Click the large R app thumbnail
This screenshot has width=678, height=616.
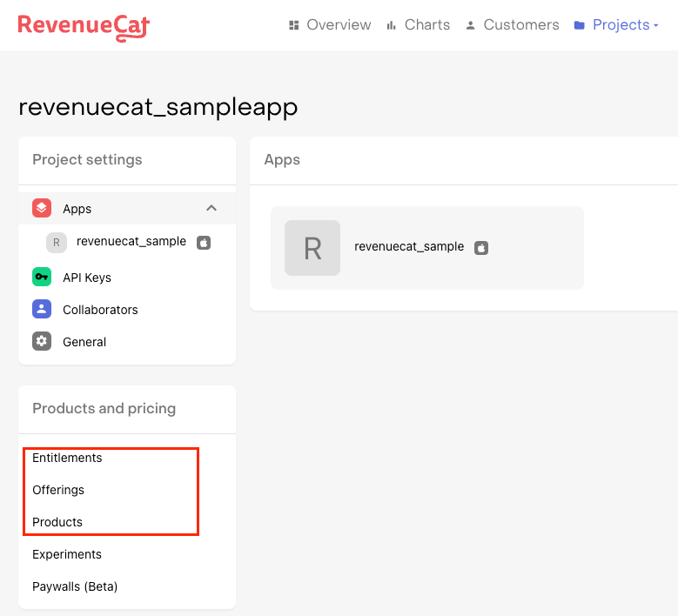click(x=312, y=248)
